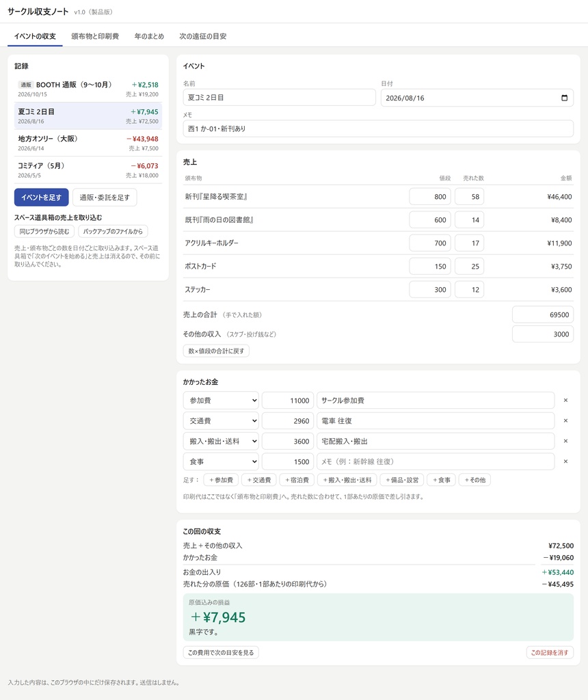Edit sold count 12 for ステッカー
Image resolution: width=588 pixels, height=700 pixels.
pyautogui.click(x=469, y=289)
